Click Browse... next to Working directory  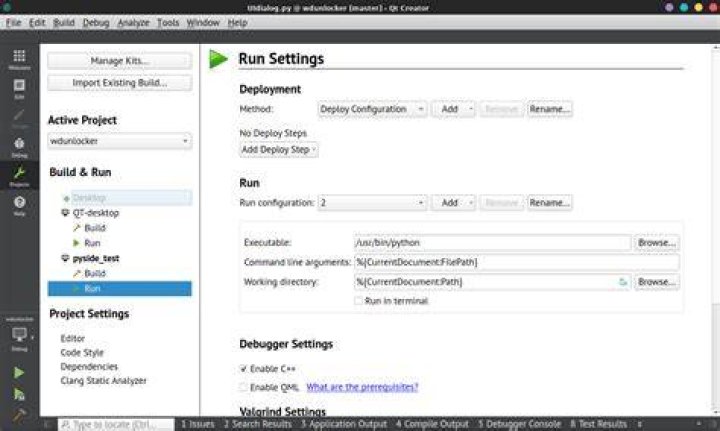657,282
